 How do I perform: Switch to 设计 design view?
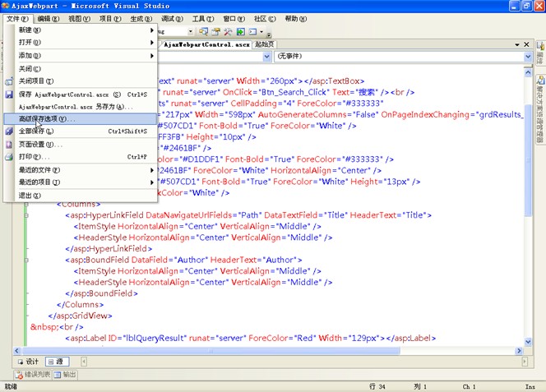(28, 362)
